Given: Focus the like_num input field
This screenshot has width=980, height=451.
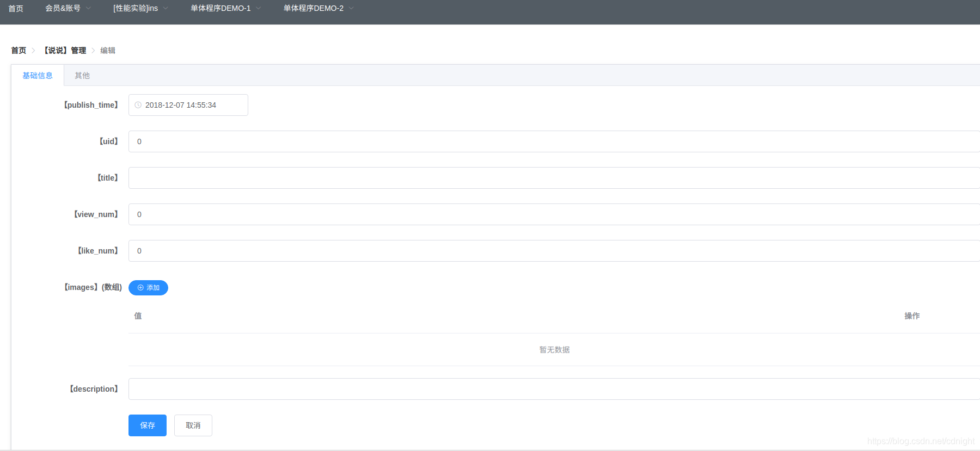Looking at the screenshot, I should click(554, 251).
